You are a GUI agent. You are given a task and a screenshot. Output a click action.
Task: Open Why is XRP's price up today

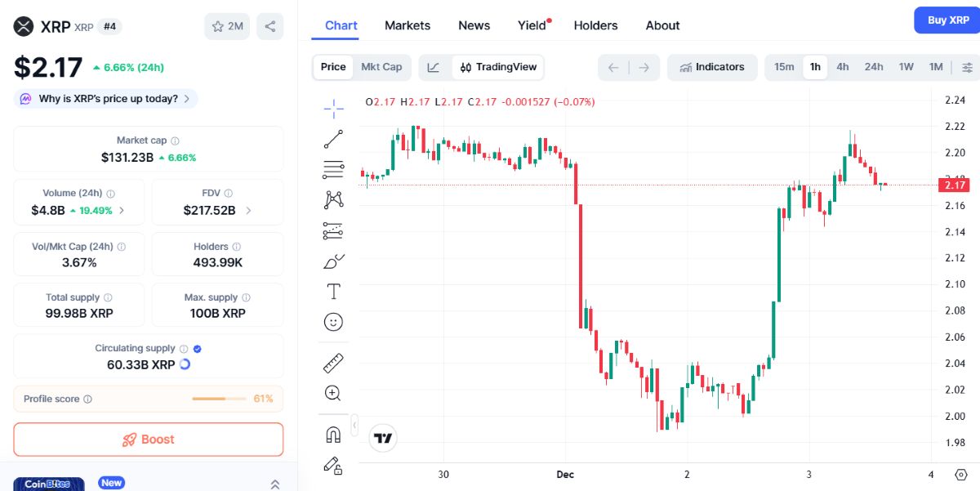coord(106,99)
